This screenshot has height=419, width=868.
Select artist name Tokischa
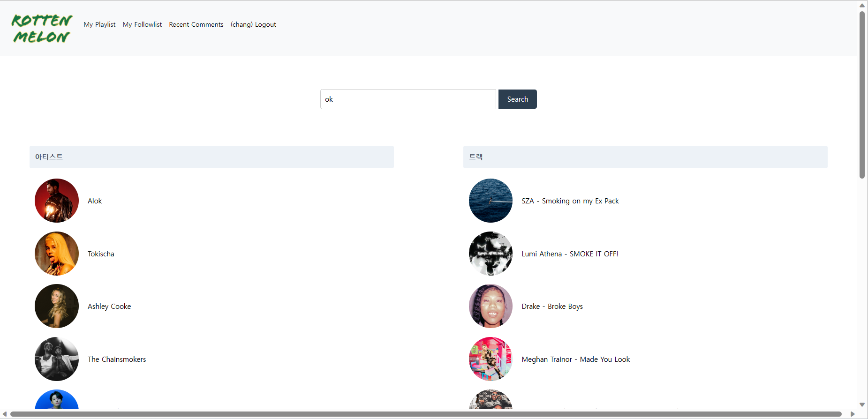101,254
